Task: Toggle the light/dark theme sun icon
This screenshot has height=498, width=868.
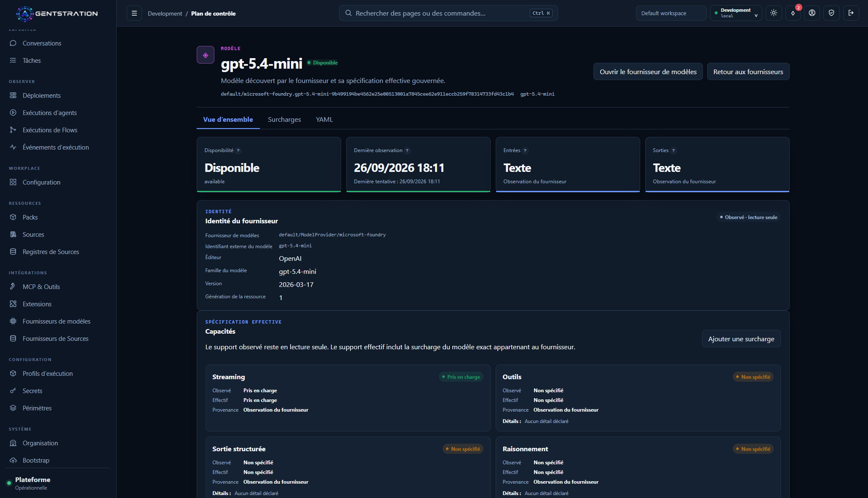Action: 774,13
